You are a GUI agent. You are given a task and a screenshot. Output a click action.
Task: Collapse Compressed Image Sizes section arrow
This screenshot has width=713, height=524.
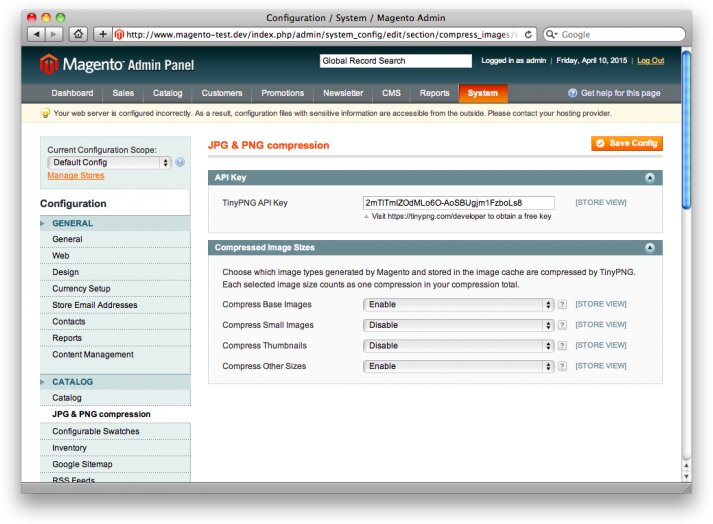click(650, 248)
